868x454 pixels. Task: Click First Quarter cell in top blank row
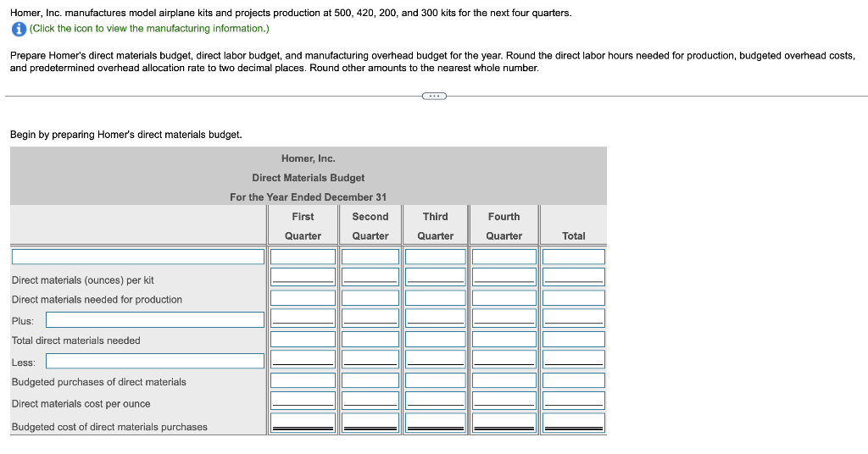(303, 257)
